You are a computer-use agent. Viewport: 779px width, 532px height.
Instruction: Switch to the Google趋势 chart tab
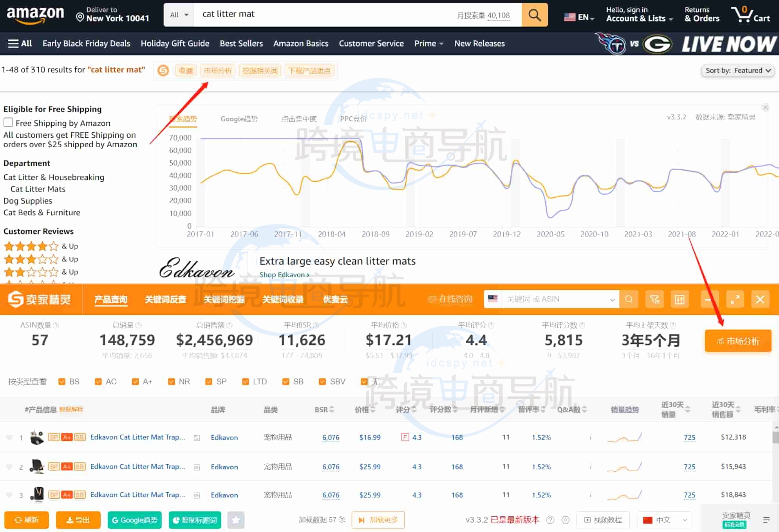[x=239, y=119]
